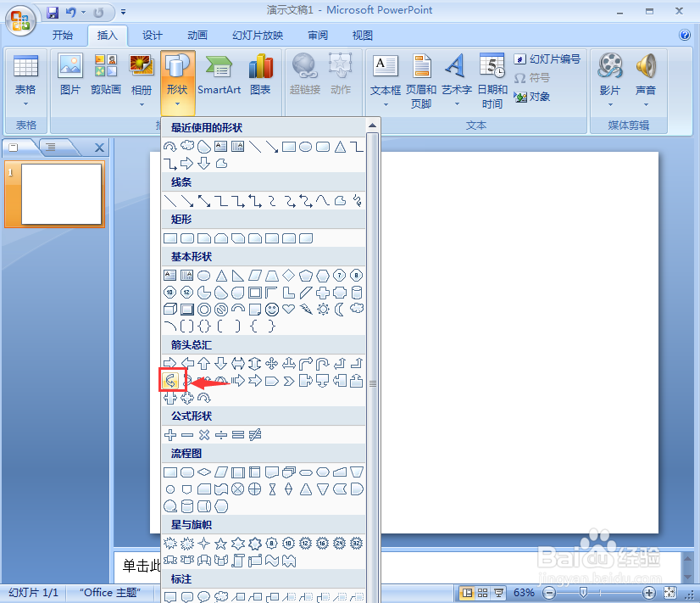Choose the smiley face shape

pos(272,309)
